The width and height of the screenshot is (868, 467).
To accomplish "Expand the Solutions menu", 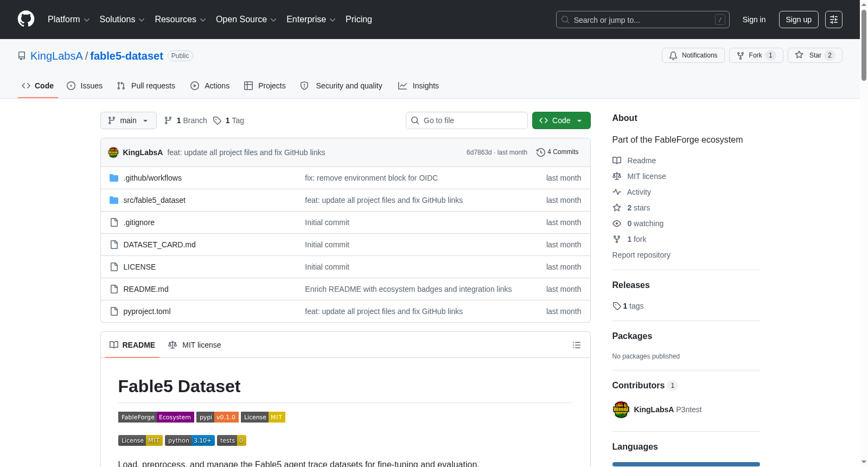I will tap(122, 20).
